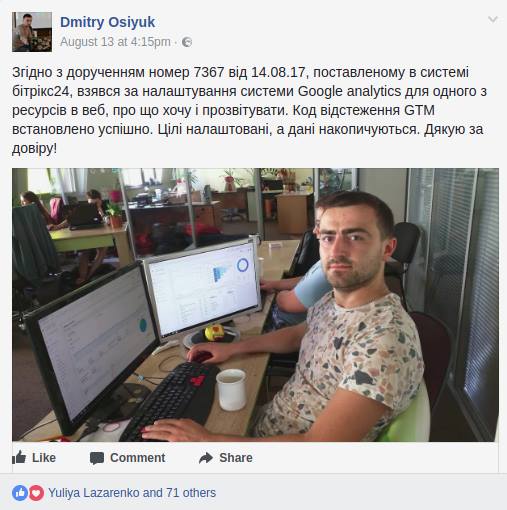Viewport: 507px width, 510px height.
Task: Open Dmitry Osiyuk's profile name link
Action: [x=107, y=22]
